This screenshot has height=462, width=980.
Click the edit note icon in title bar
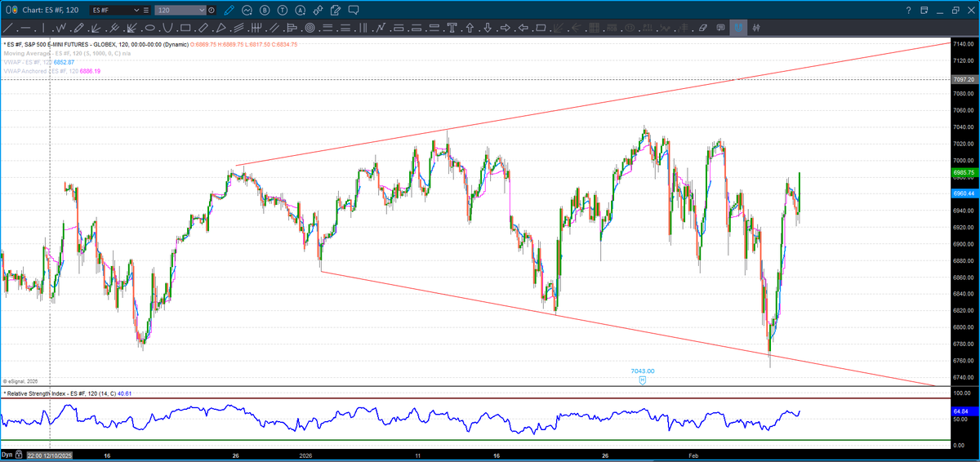click(336, 10)
